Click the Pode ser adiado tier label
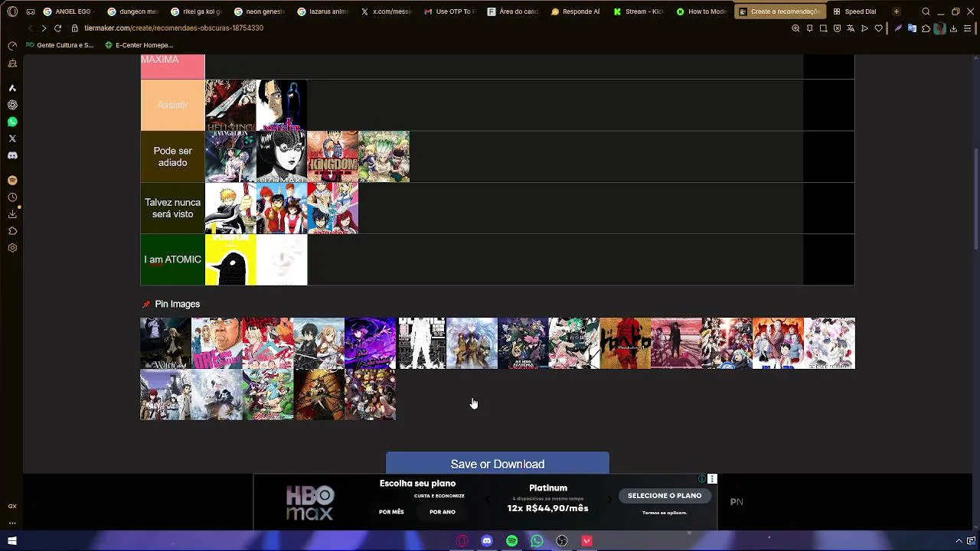The height and width of the screenshot is (551, 980). (172, 157)
